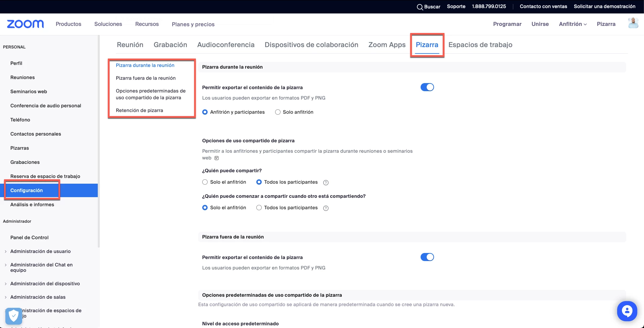Open Perfil in sidebar
The width and height of the screenshot is (644, 328).
(x=16, y=63)
